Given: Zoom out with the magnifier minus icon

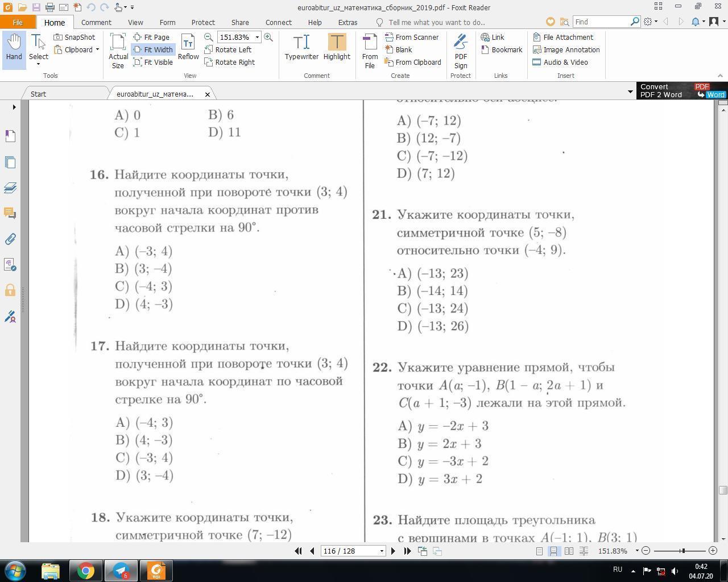Looking at the screenshot, I should click(x=209, y=37).
